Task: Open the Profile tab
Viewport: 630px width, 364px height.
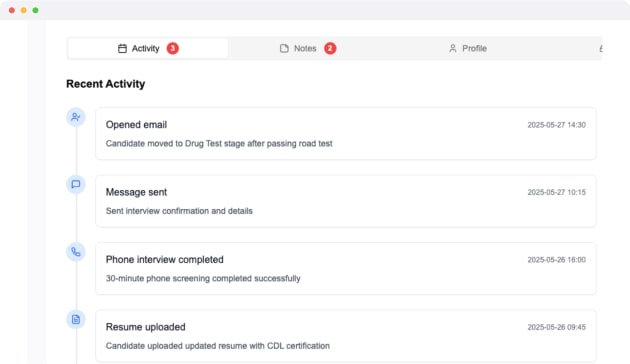Action: (x=467, y=48)
